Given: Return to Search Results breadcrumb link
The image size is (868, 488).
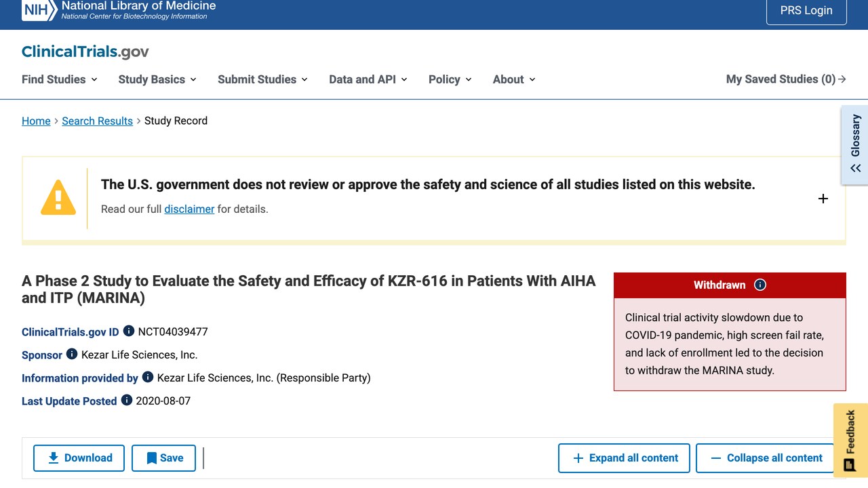Looking at the screenshot, I should [97, 121].
